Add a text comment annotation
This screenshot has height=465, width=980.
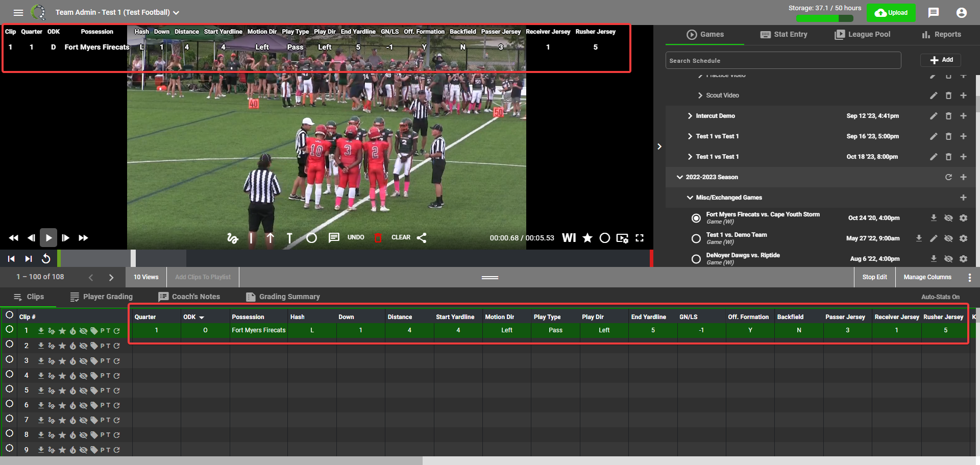pos(334,238)
